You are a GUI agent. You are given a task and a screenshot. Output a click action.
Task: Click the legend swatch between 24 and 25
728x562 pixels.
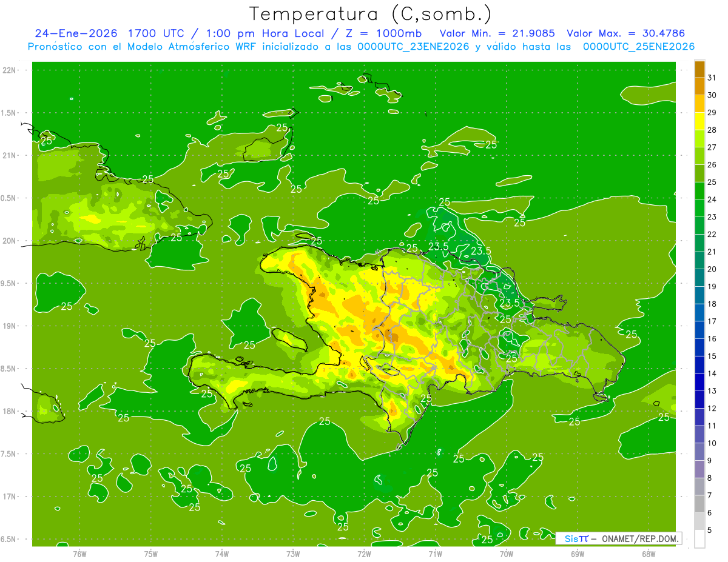click(x=699, y=191)
